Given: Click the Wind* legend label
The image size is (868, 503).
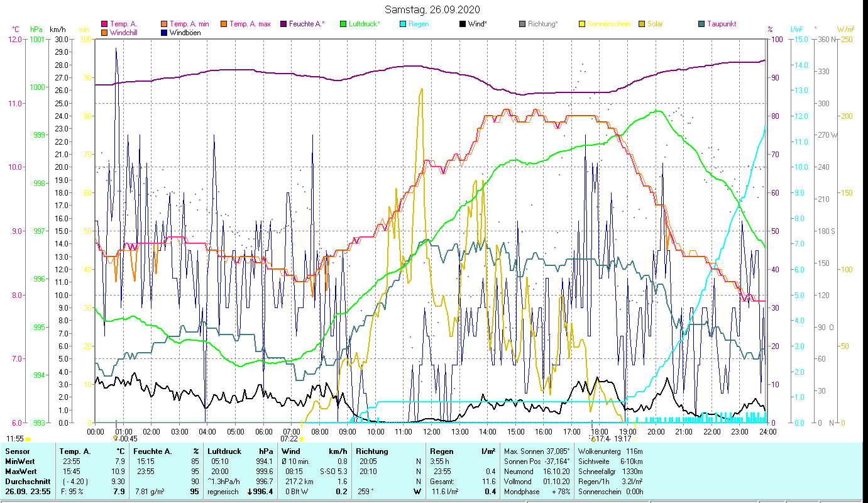Looking at the screenshot, I should 478,24.
